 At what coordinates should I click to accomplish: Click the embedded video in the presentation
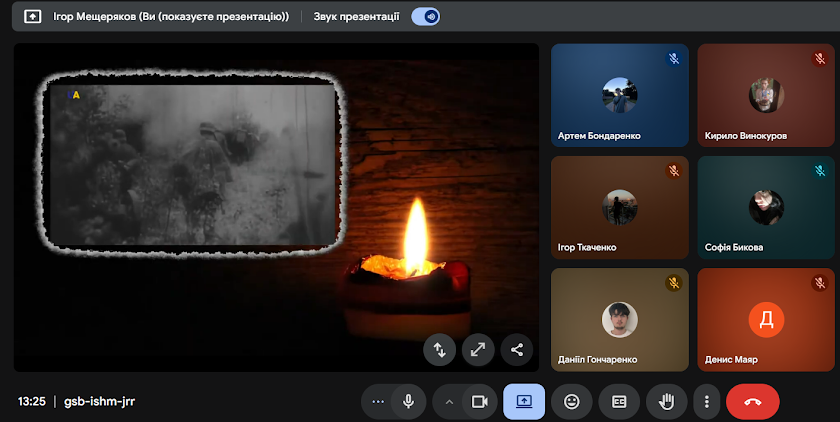tap(192, 165)
